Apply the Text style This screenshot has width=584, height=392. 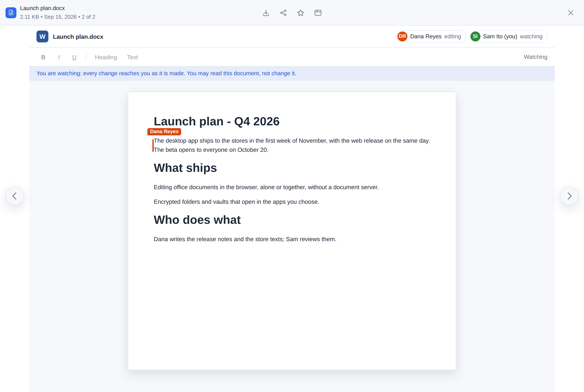[x=132, y=57]
